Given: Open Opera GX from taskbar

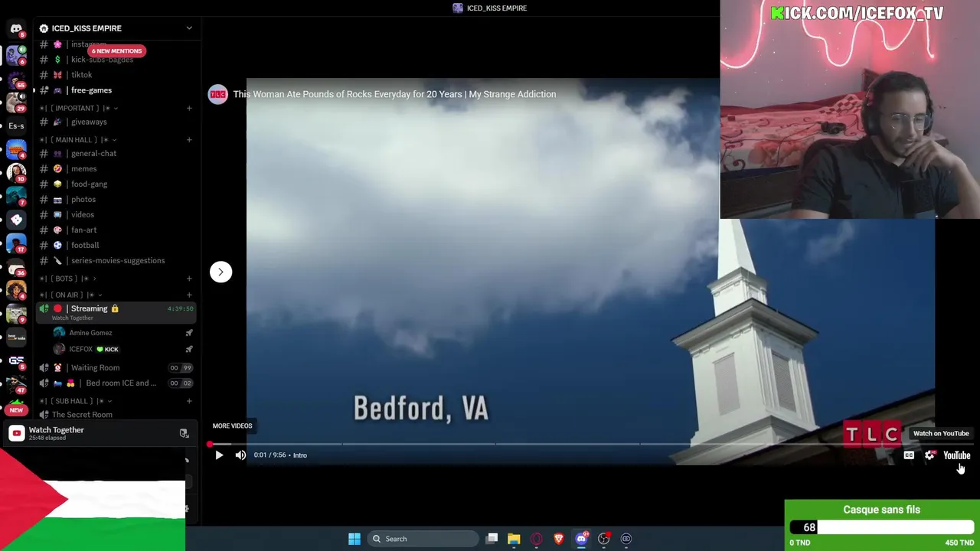Looking at the screenshot, I should [x=536, y=539].
